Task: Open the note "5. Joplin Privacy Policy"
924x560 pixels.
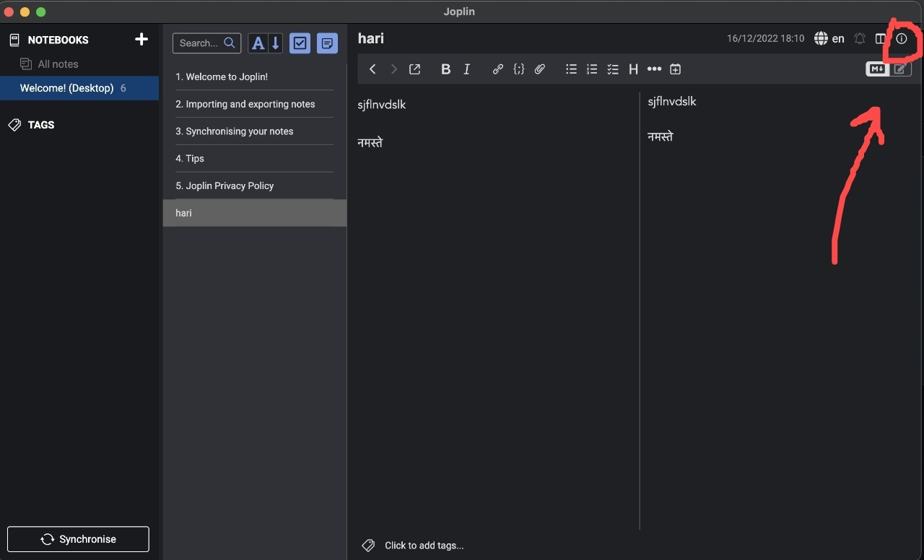Action: [255, 185]
